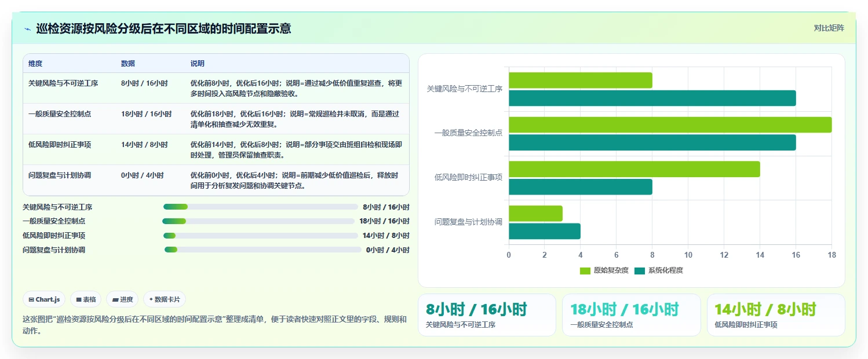Toggle the 系统化程度 legend color box
Screen dimensions: 868x359
(x=639, y=270)
